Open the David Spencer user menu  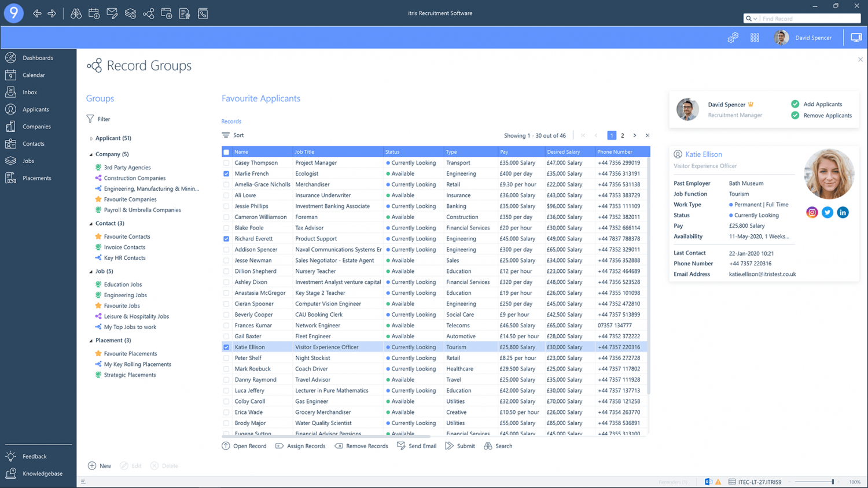(803, 38)
